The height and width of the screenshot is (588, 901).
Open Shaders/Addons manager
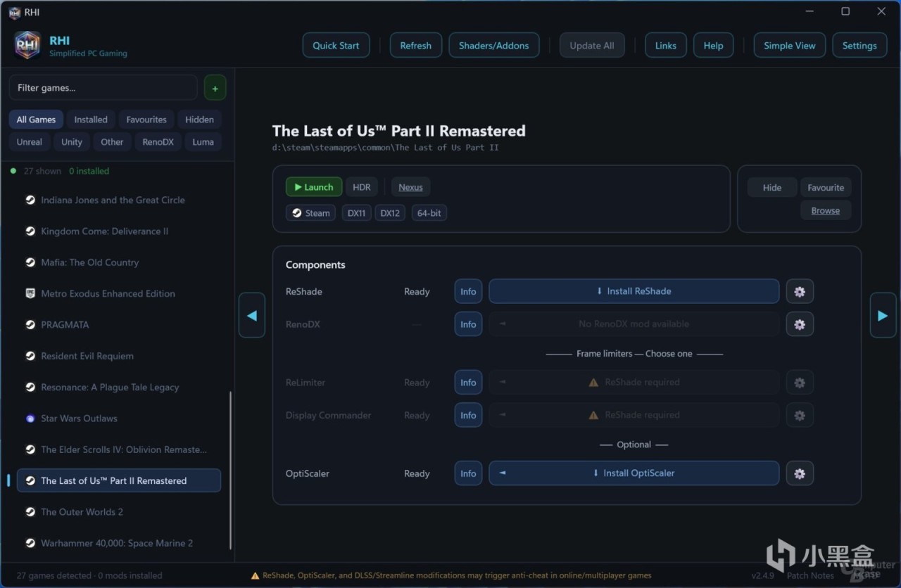click(494, 46)
